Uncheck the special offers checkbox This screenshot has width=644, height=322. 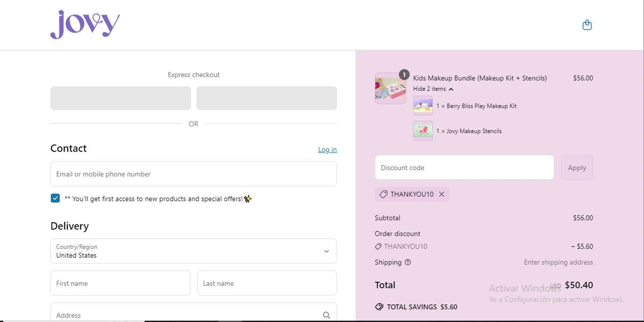(55, 198)
